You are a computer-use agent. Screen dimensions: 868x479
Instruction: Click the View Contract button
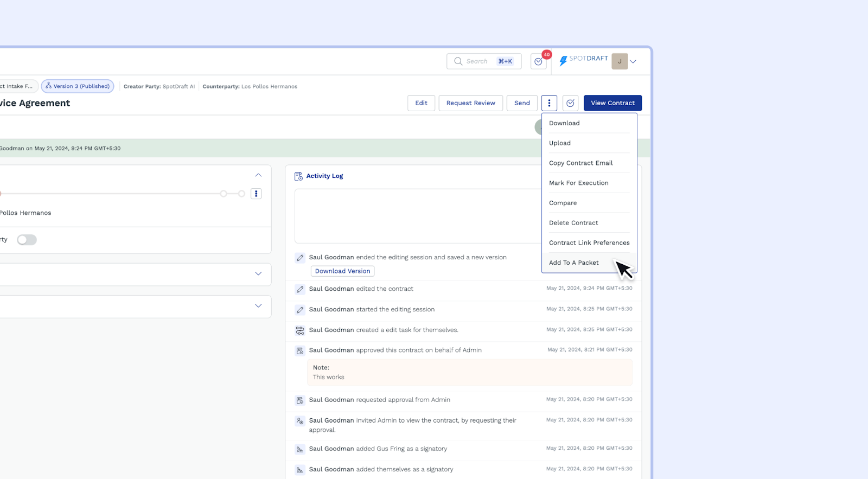[612, 103]
